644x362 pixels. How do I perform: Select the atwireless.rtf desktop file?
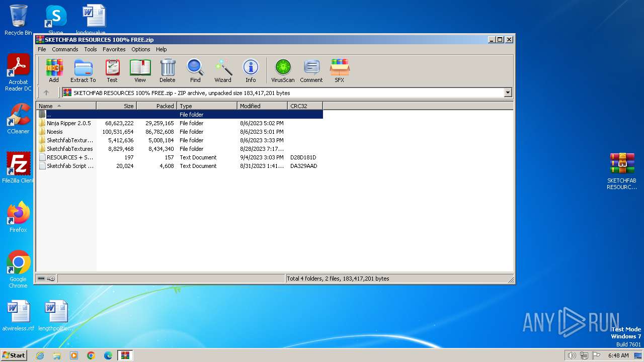pos(18,316)
